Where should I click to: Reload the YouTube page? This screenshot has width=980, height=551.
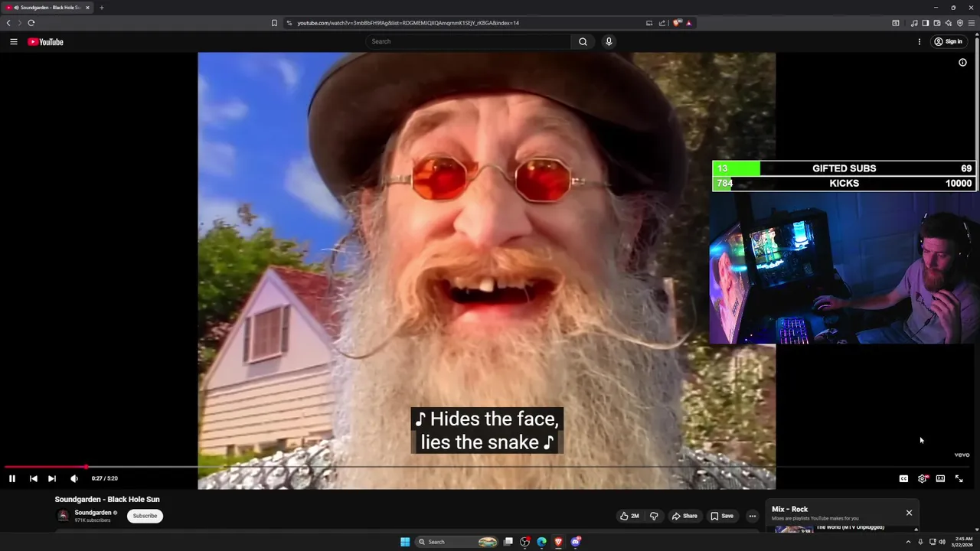click(31, 23)
